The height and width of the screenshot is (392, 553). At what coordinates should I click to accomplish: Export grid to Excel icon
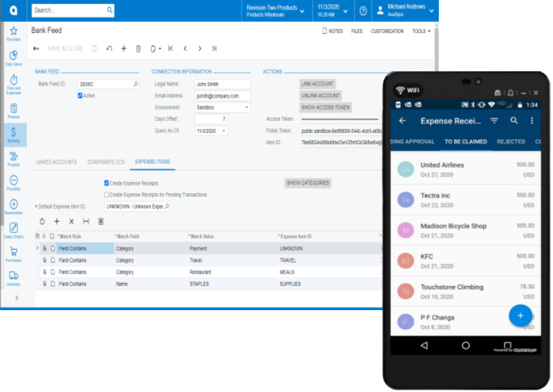pos(101,222)
